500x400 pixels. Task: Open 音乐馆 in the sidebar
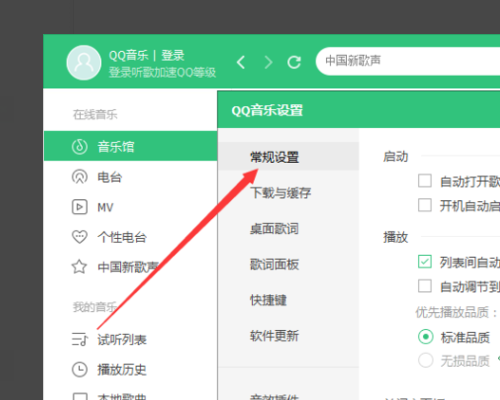(130, 146)
